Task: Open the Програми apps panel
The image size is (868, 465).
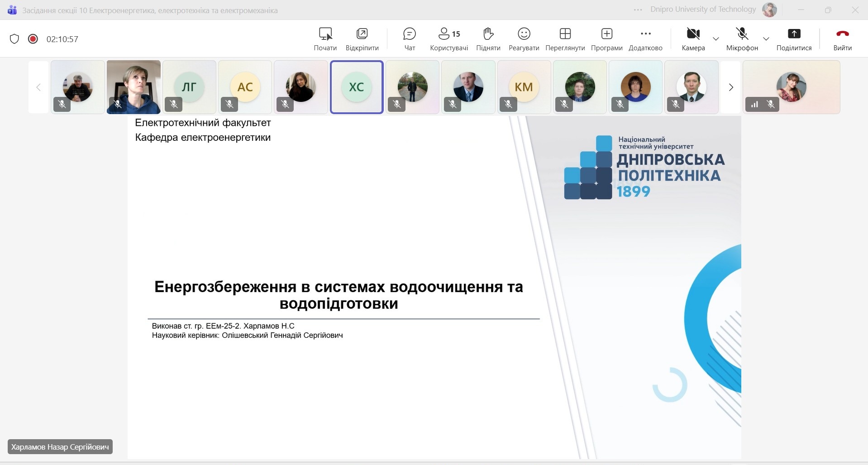Action: point(606,39)
